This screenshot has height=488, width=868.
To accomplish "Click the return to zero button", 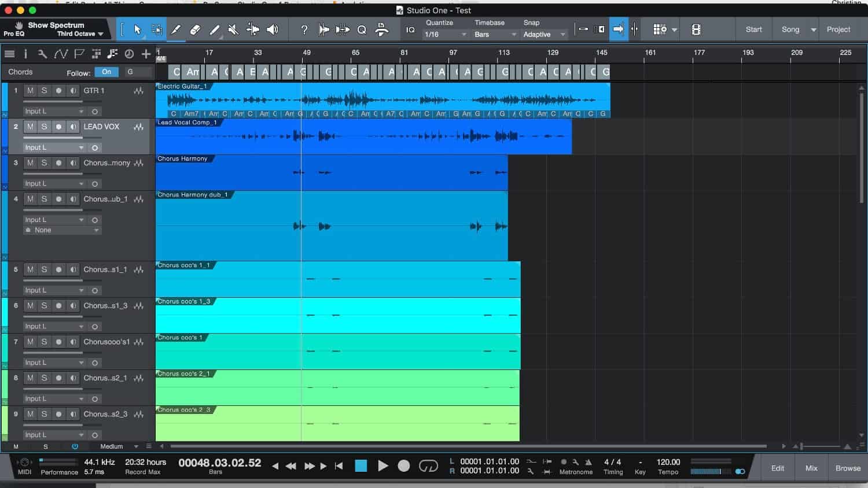I will [x=339, y=466].
